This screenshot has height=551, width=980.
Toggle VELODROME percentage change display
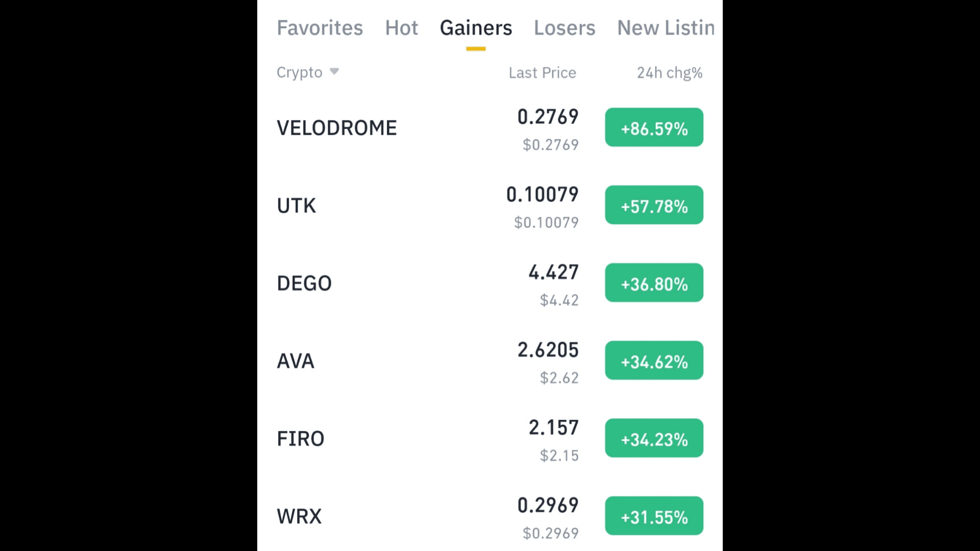pos(654,127)
